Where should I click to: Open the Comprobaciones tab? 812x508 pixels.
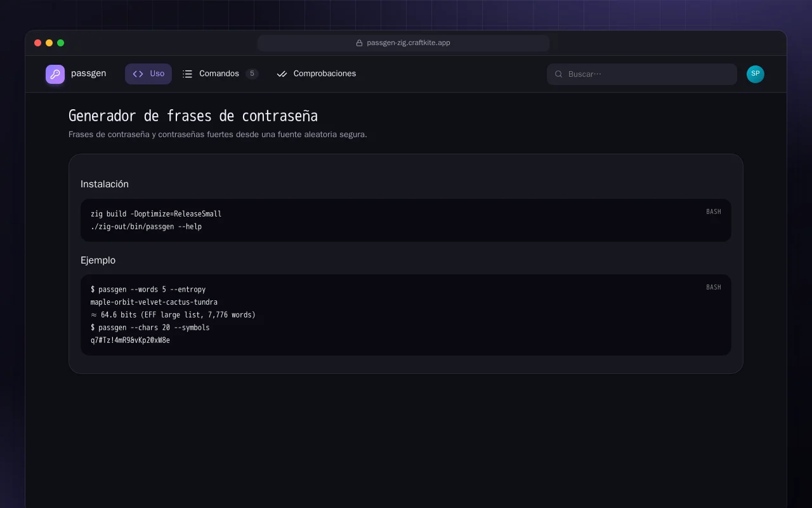316,74
